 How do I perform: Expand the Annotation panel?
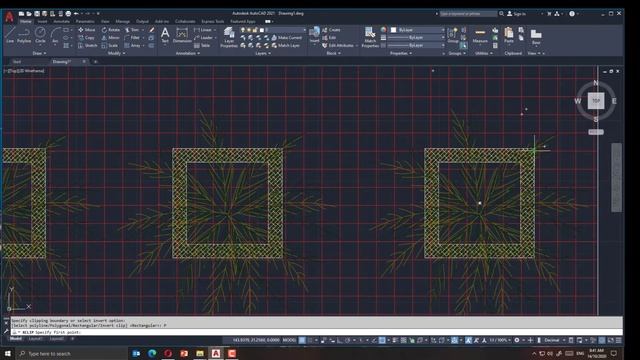click(188, 53)
